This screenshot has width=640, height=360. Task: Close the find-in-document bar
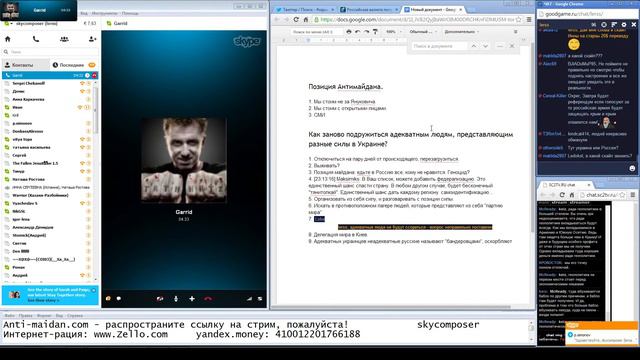tap(512, 46)
